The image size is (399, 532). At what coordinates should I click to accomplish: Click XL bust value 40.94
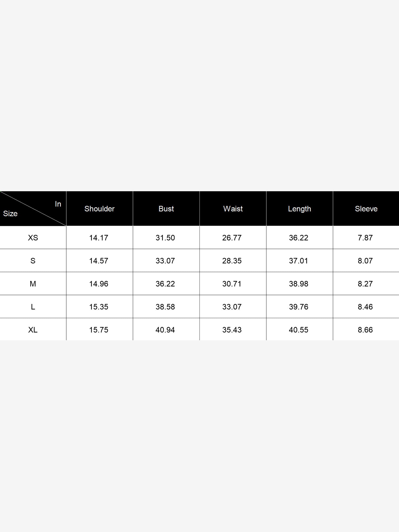[165, 330]
